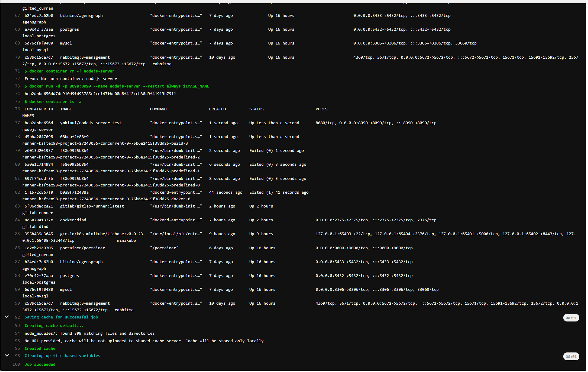Click line number 85 for minikube row
Screen dimensions: 588x372
tap(17, 234)
